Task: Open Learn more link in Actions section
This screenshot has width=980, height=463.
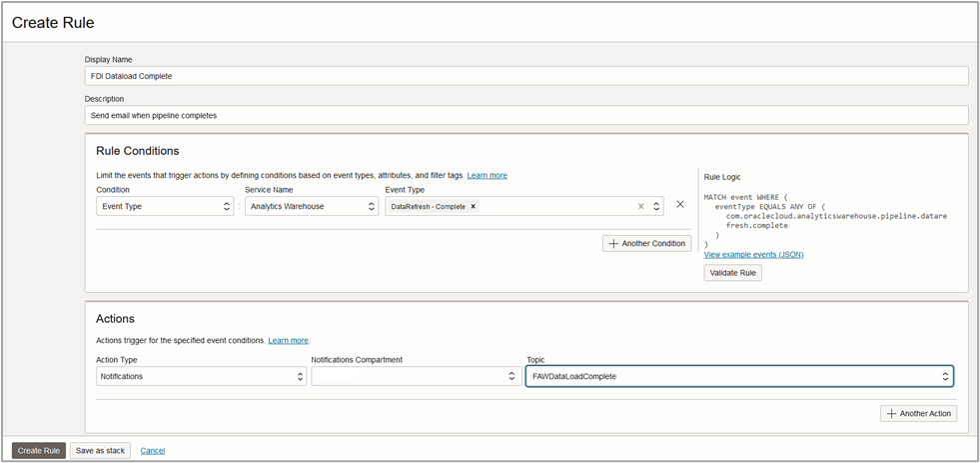Action: 288,341
